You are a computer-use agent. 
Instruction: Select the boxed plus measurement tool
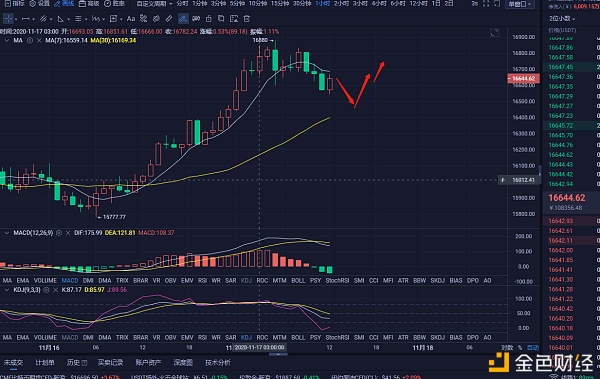(x=113, y=18)
